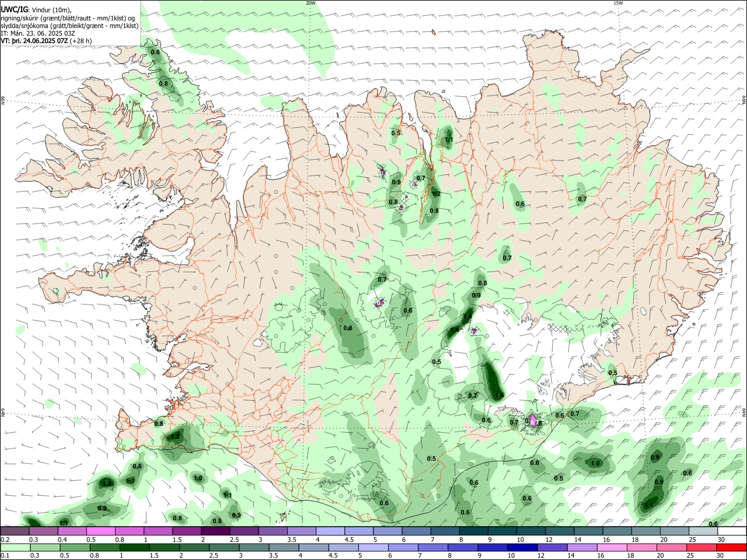
Task: Click the '20W' longitude label
Action: (x=310, y=3)
